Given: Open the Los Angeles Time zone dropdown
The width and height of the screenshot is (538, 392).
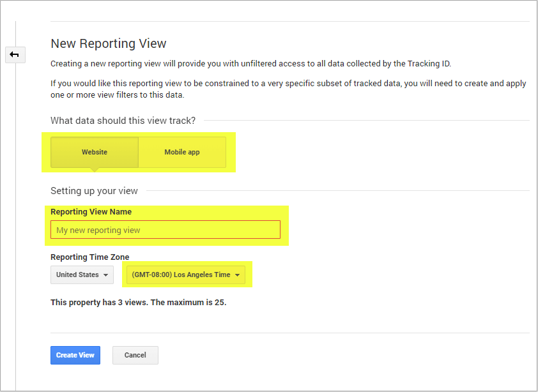Looking at the screenshot, I should pyautogui.click(x=186, y=275).
